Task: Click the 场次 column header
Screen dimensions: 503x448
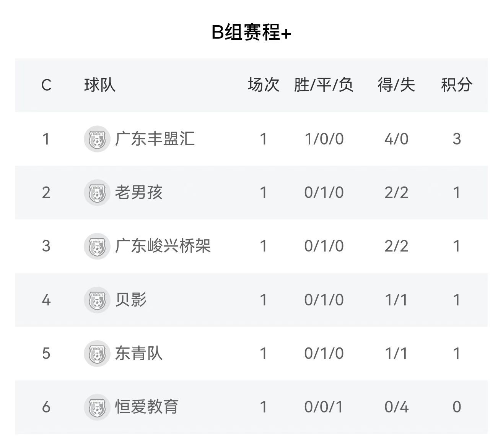Action: 264,85
